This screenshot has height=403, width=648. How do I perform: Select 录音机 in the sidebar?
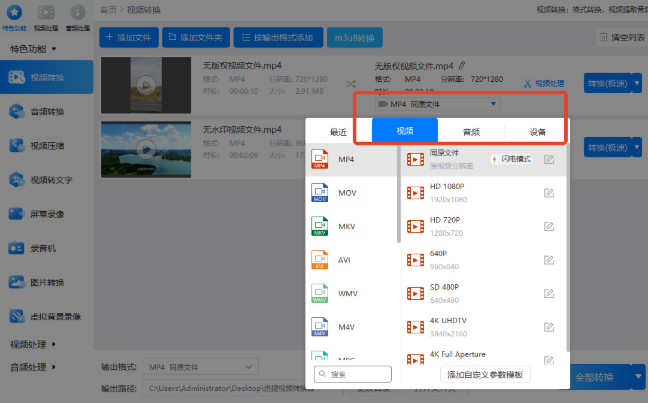point(47,248)
